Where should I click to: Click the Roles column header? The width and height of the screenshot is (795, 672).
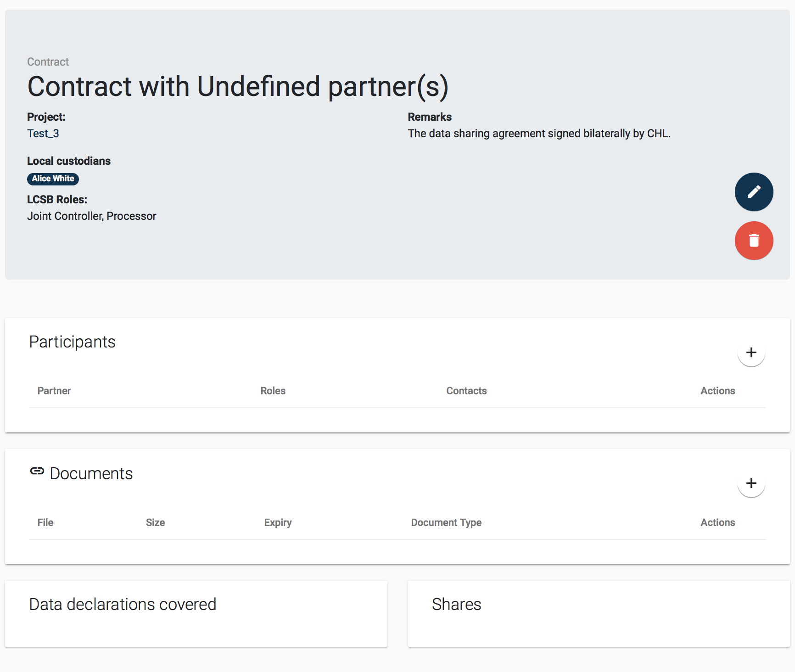[273, 391]
